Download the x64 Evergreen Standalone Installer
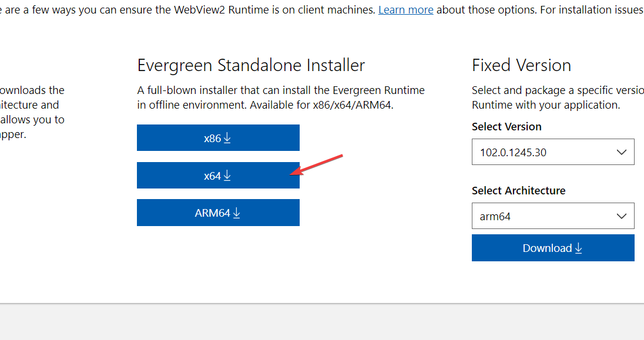644x340 pixels. 218,176
